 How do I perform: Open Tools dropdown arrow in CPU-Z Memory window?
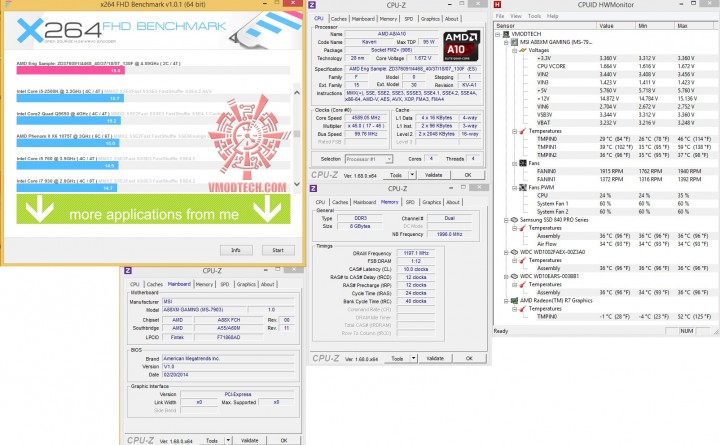coord(414,358)
